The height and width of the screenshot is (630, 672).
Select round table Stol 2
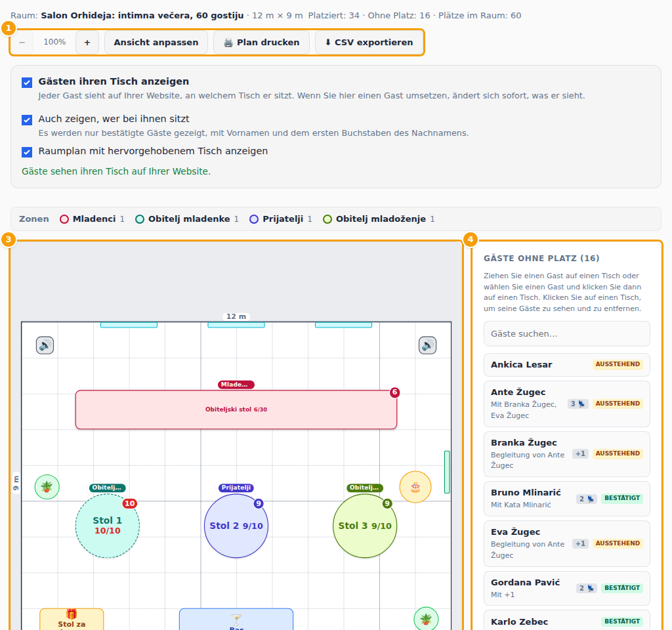236,526
